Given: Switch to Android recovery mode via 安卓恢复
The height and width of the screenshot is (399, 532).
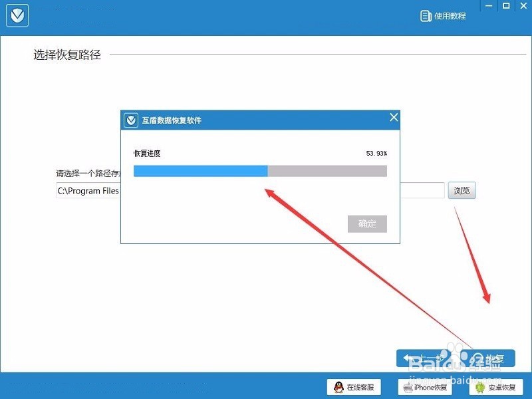Looking at the screenshot, I should 497,387.
